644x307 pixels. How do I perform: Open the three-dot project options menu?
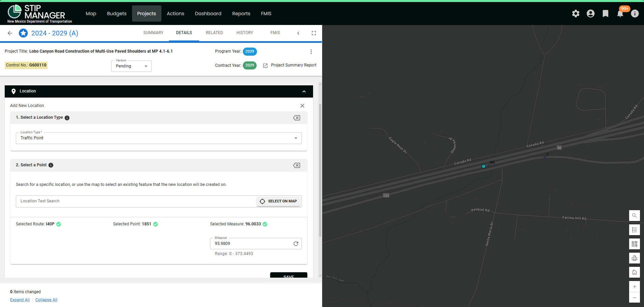[311, 52]
